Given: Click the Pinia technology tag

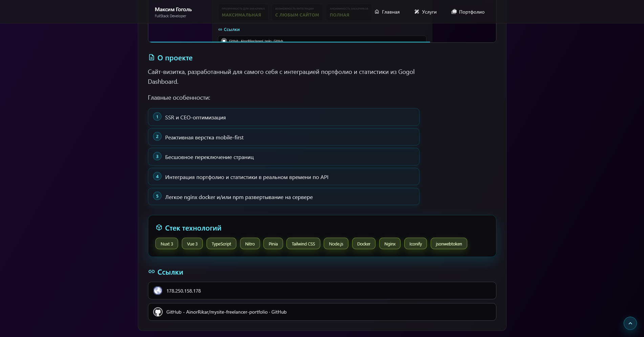Looking at the screenshot, I should (x=273, y=244).
